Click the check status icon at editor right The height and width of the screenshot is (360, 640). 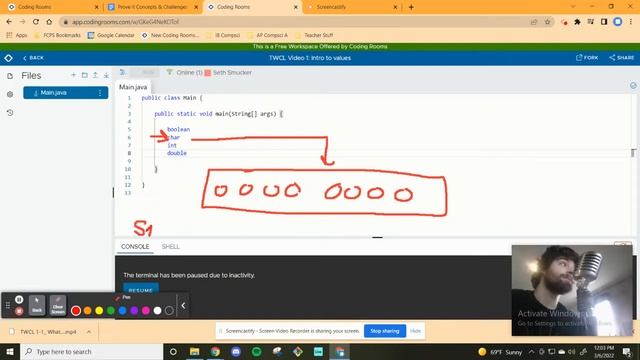[x=633, y=86]
